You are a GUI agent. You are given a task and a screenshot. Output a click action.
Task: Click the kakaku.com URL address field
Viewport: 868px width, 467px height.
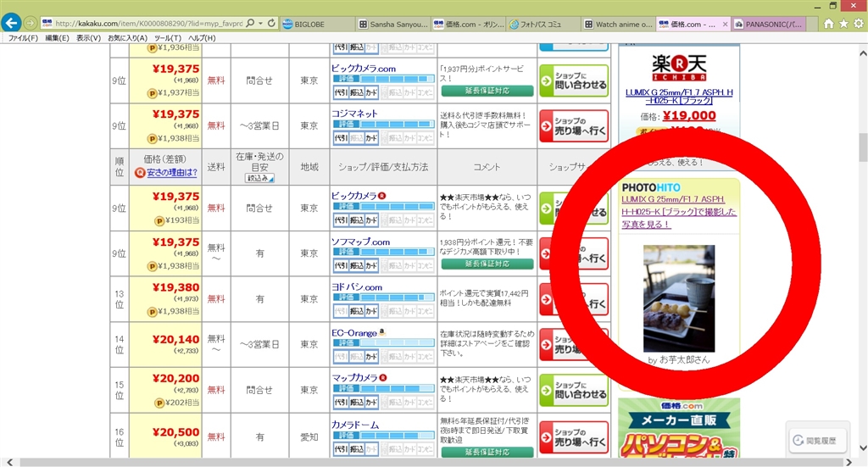148,23
